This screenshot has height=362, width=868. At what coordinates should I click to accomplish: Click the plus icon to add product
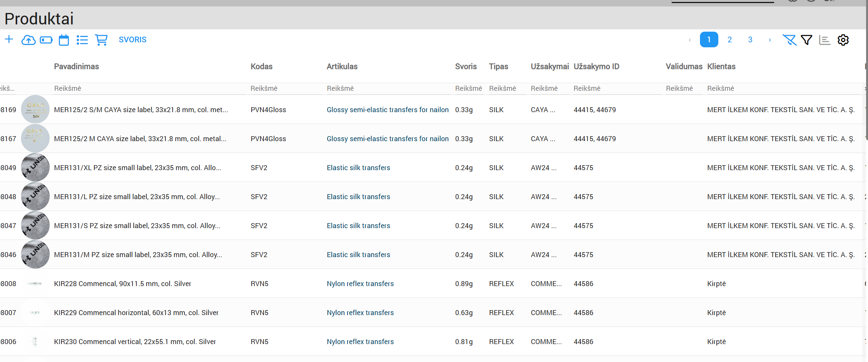click(x=9, y=40)
